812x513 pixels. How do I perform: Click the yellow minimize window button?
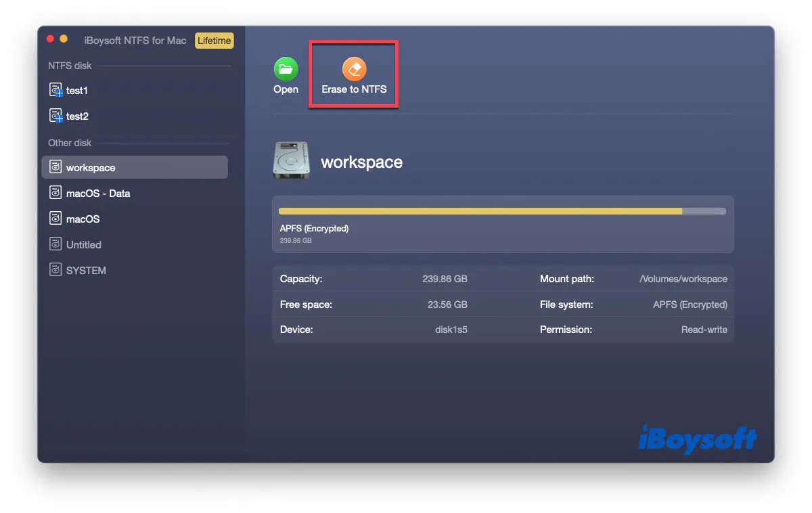[64, 39]
